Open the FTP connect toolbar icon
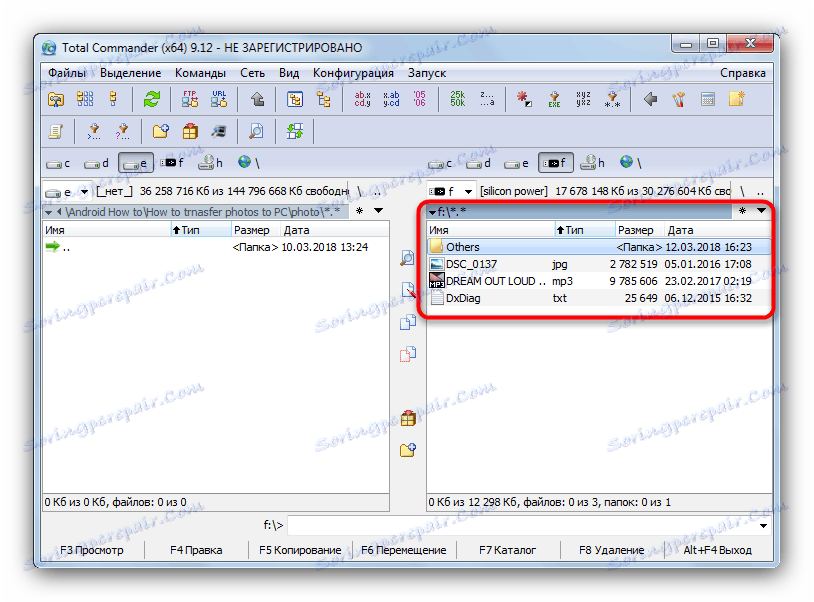This screenshot has width=814, height=602. tap(189, 99)
